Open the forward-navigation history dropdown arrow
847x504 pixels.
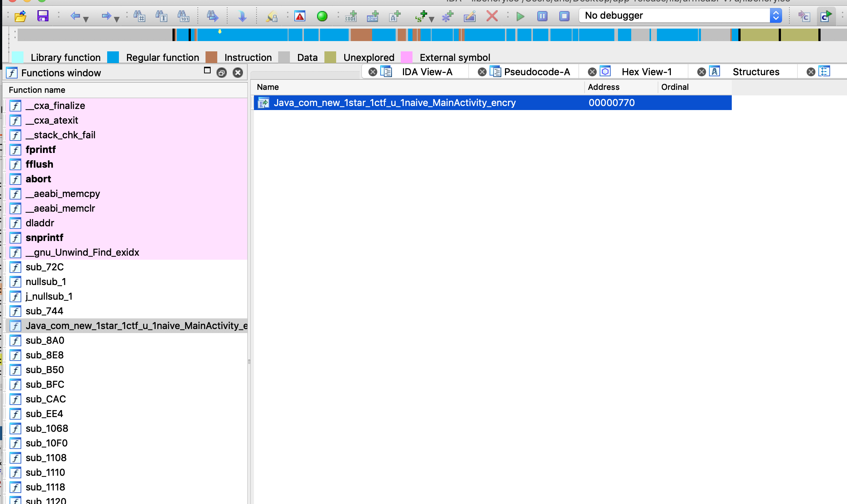click(x=117, y=19)
